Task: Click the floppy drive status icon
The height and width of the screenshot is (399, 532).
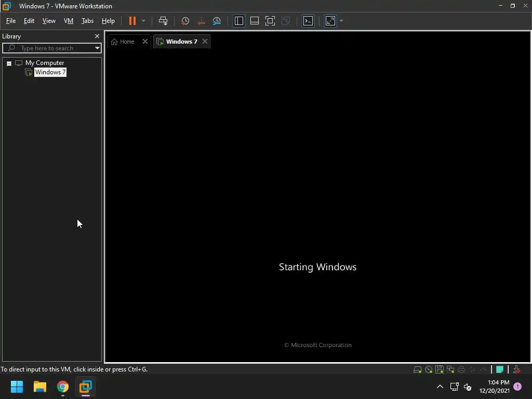Action: [x=440, y=369]
